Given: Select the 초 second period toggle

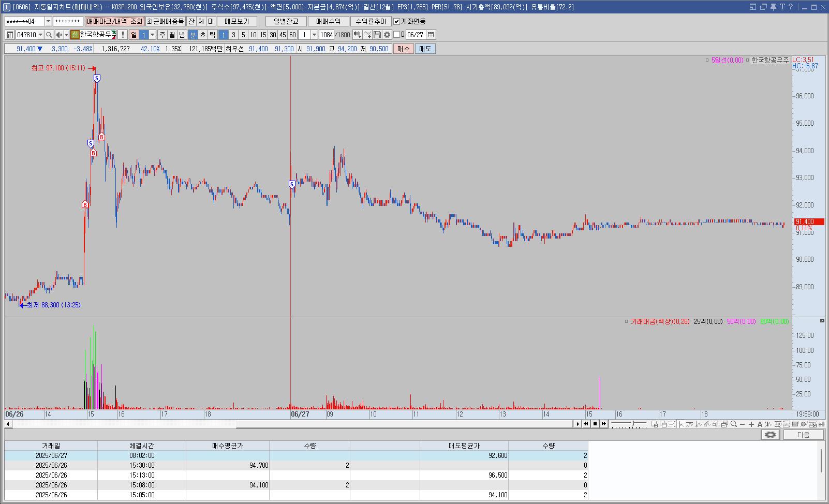Looking at the screenshot, I should (x=203, y=35).
